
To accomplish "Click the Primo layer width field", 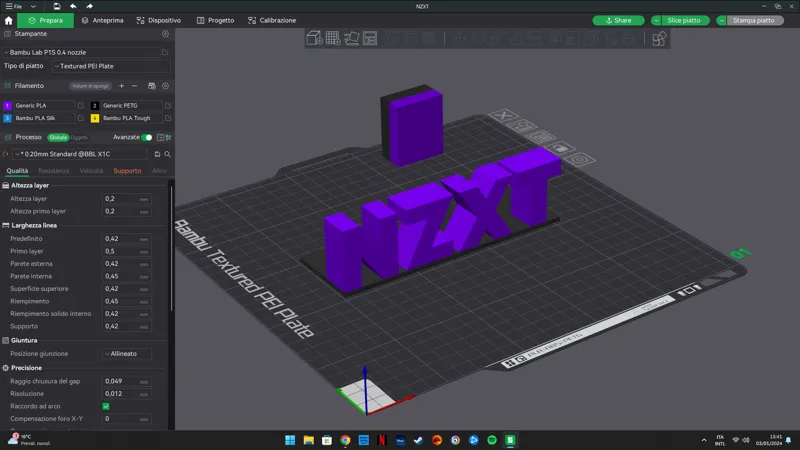I will point(127,251).
